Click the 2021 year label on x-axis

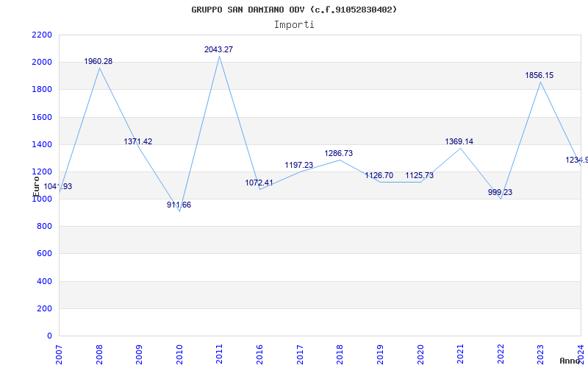click(460, 355)
